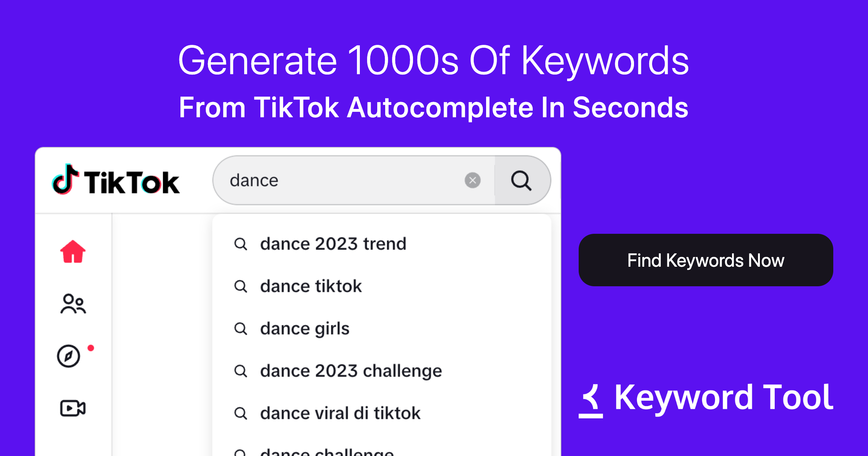Choose the "dance tiktok" suggestion
This screenshot has width=868, height=456.
tap(311, 286)
